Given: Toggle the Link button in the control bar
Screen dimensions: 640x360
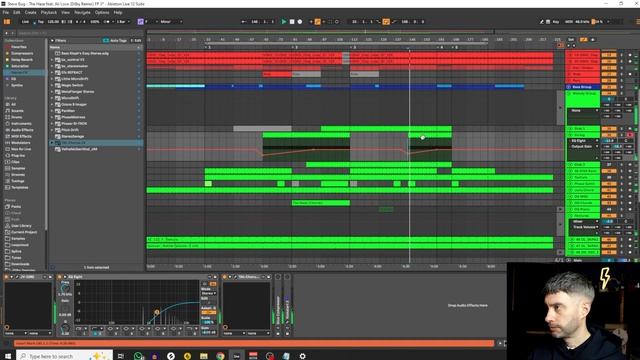Looking at the screenshot, I should 25,22.
